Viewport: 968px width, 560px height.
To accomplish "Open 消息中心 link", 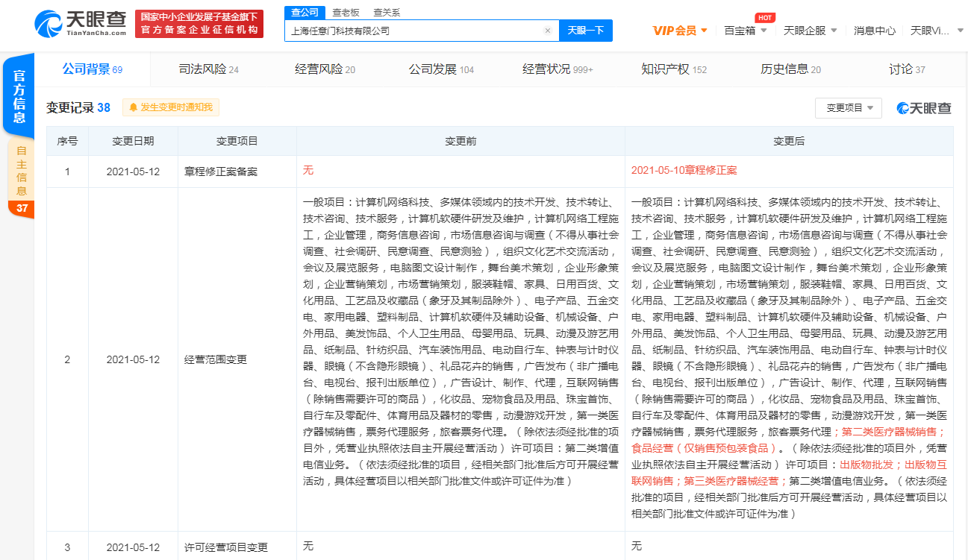I will click(x=874, y=31).
